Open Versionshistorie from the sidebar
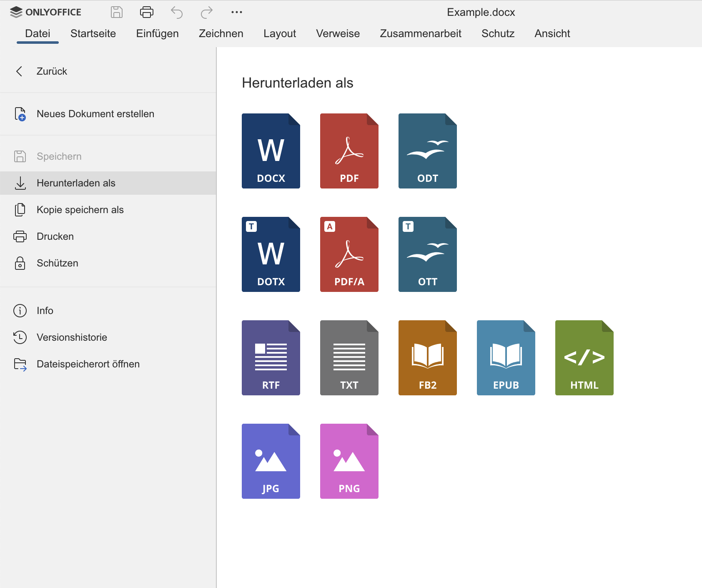Viewport: 702px width, 588px height. coord(72,337)
